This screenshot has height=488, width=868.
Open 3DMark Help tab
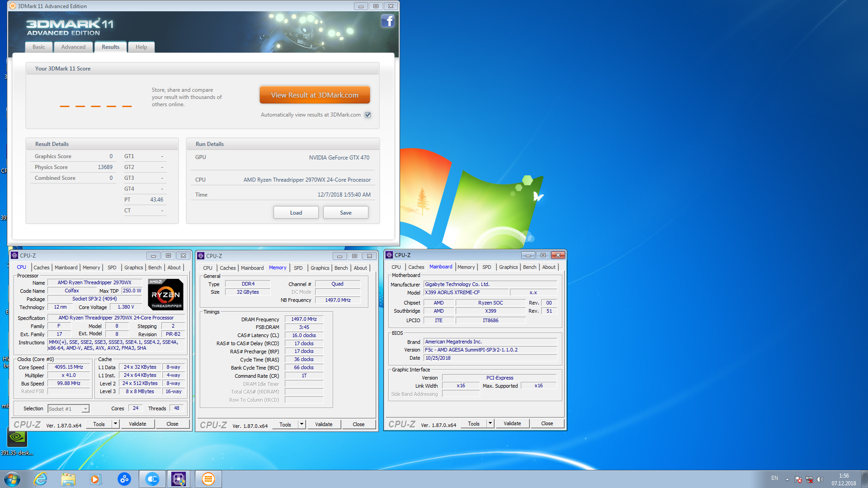141,47
